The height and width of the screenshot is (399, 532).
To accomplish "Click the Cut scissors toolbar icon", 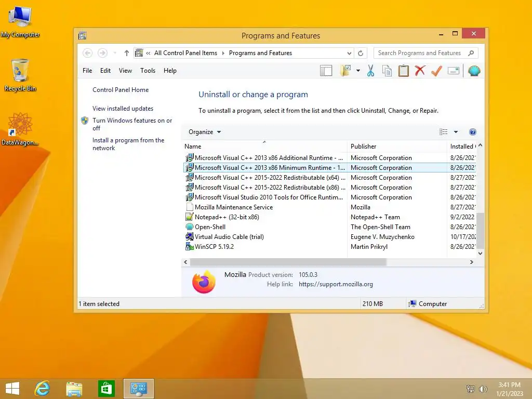I will pos(370,71).
